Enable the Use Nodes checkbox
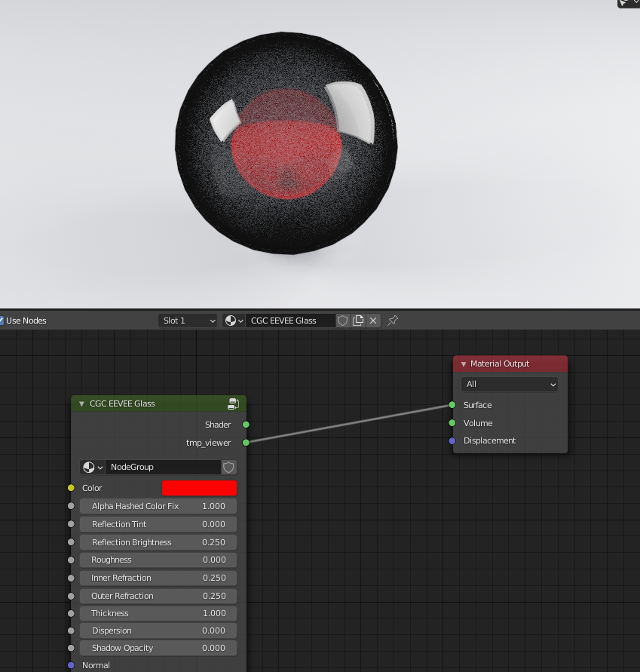 click(x=2, y=320)
